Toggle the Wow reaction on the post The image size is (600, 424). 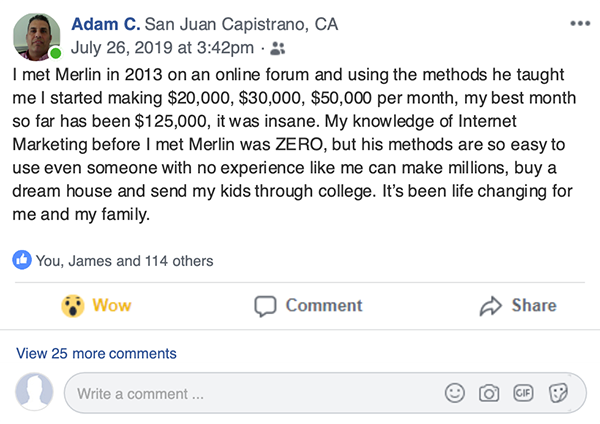pyautogui.click(x=97, y=306)
